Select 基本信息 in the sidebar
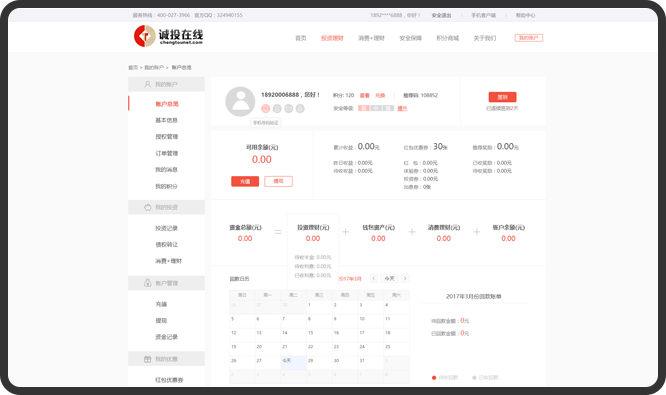Screen dimensions: 666x395 coord(166,120)
